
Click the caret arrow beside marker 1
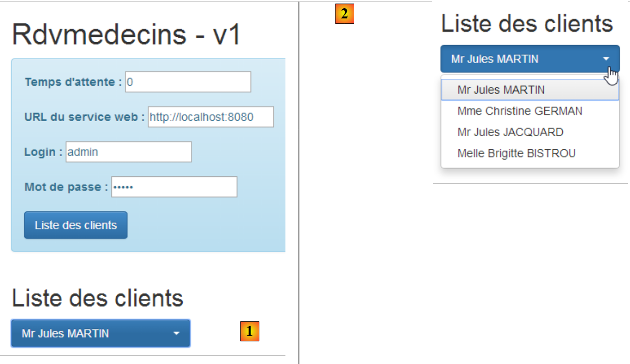(x=176, y=333)
